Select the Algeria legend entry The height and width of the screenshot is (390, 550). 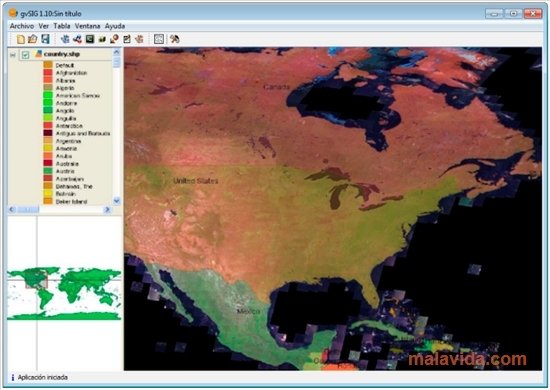coord(65,88)
